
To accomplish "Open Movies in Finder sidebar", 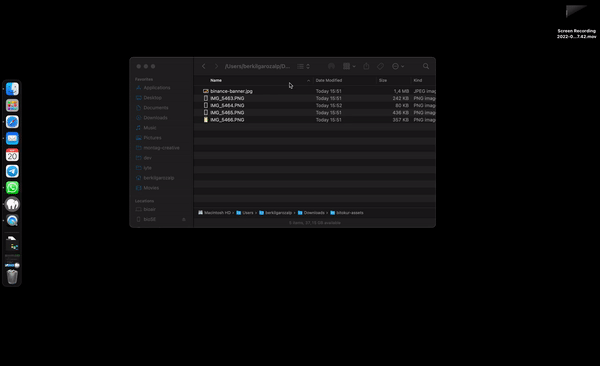I will point(151,188).
